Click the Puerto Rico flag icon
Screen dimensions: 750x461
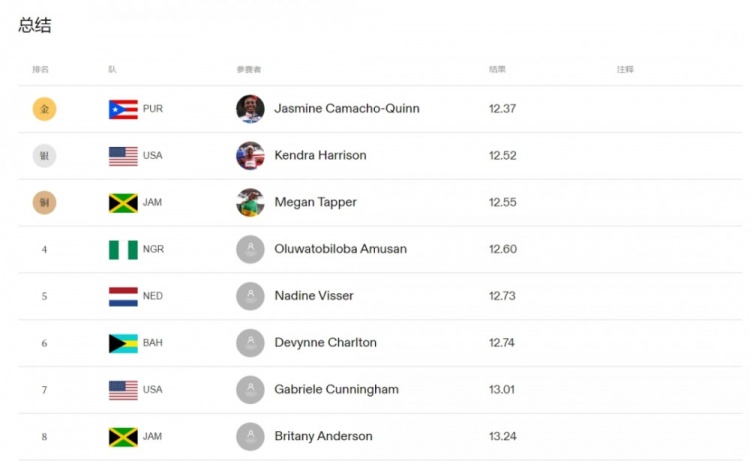click(123, 109)
